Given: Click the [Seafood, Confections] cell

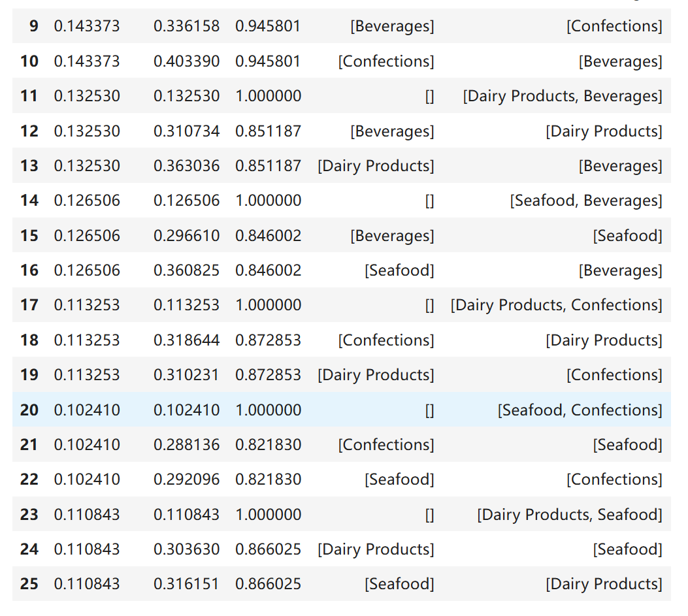Looking at the screenshot, I should (x=580, y=410).
